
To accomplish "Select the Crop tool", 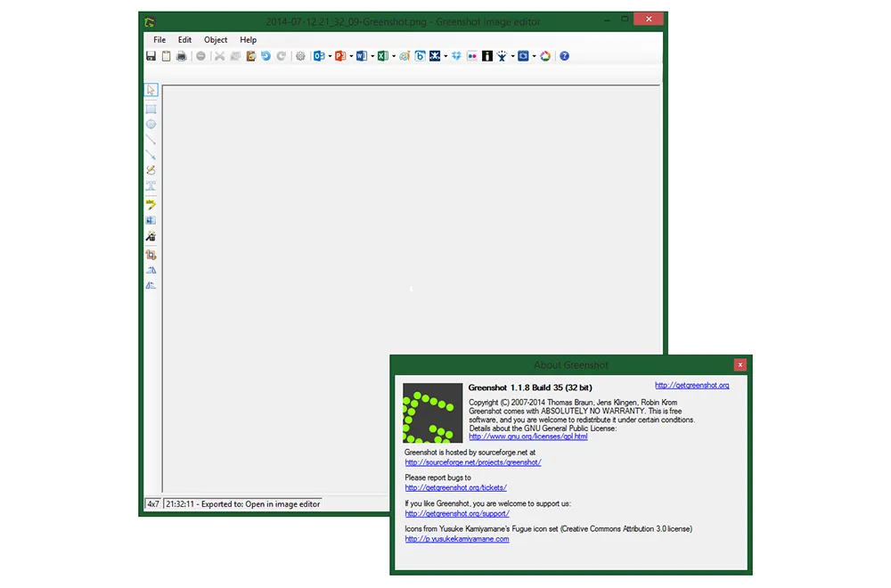I will [x=151, y=255].
